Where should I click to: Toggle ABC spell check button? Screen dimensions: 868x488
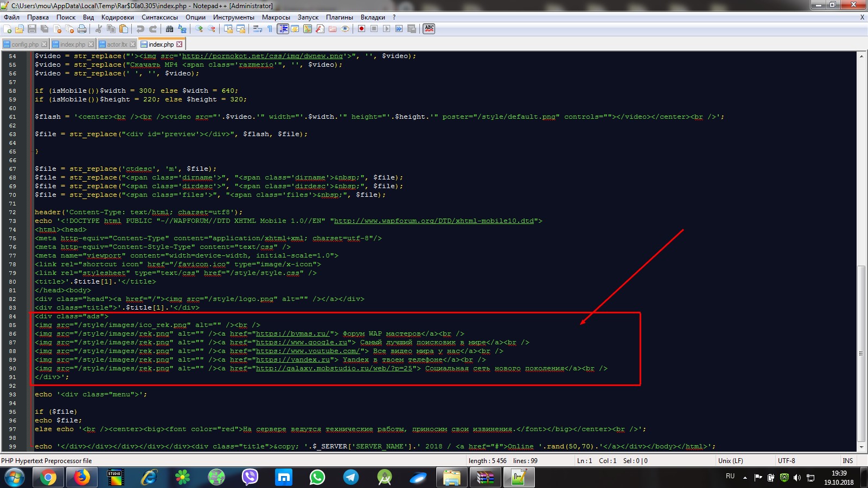pyautogui.click(x=429, y=29)
